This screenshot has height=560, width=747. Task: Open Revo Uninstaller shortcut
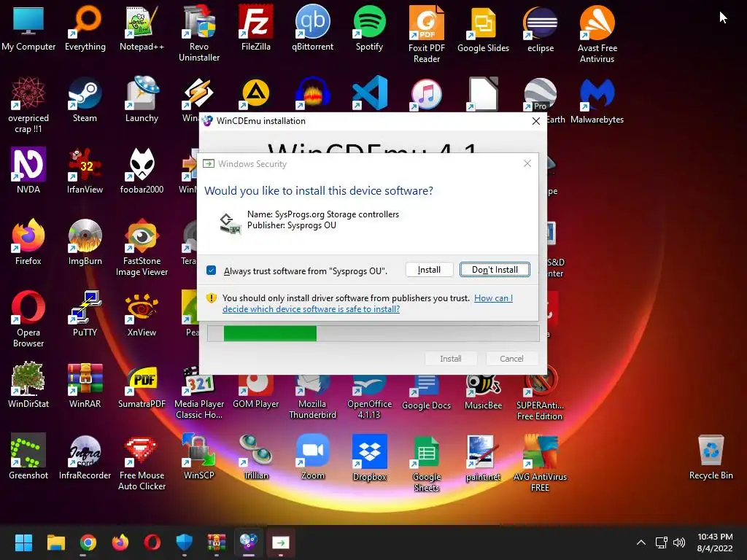[199, 34]
